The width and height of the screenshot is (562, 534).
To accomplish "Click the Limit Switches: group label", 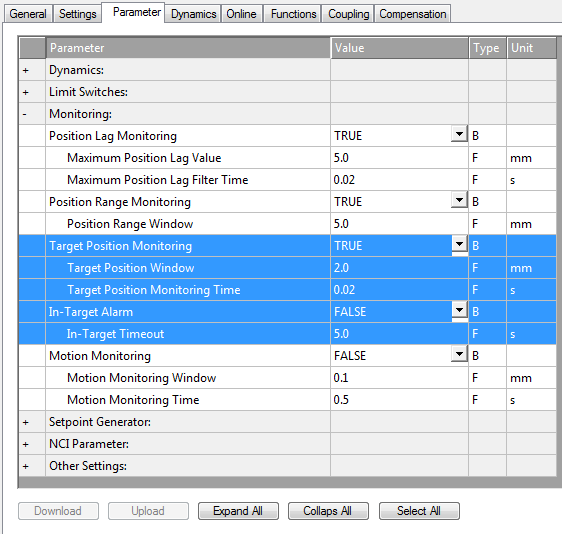I will click(88, 92).
